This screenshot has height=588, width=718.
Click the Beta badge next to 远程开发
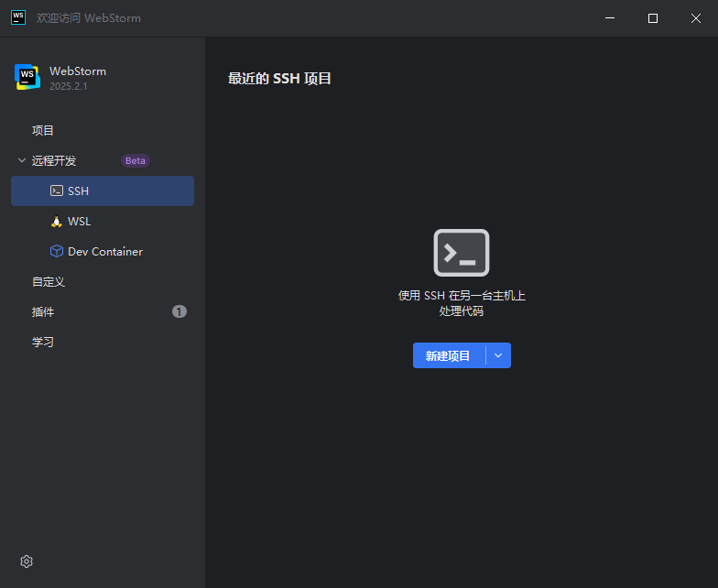click(136, 161)
